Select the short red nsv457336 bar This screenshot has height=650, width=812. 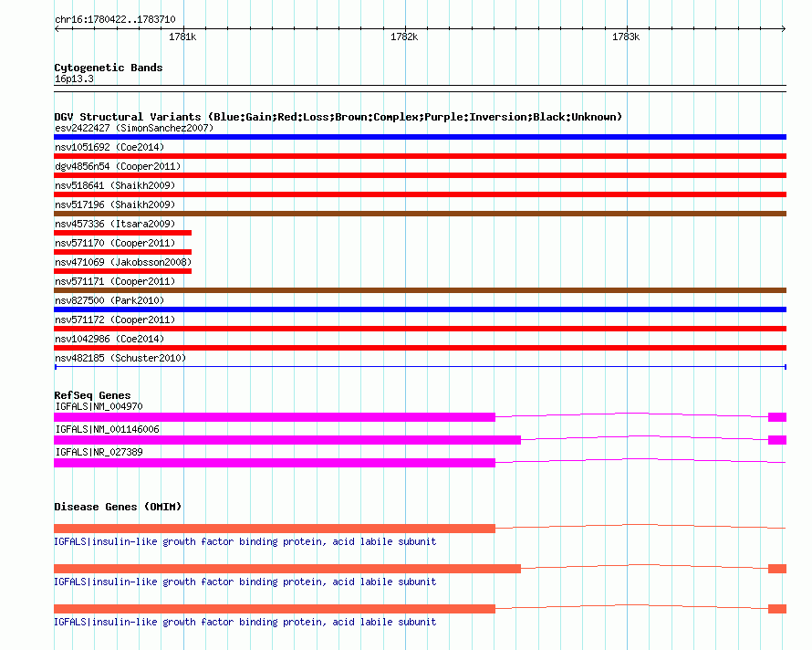(x=123, y=233)
